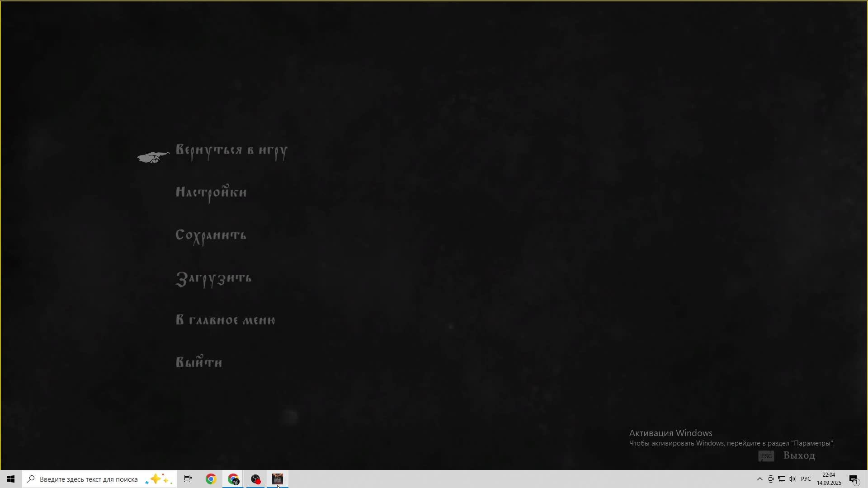868x488 pixels.
Task: Click the "Выход" exit label
Action: click(799, 455)
